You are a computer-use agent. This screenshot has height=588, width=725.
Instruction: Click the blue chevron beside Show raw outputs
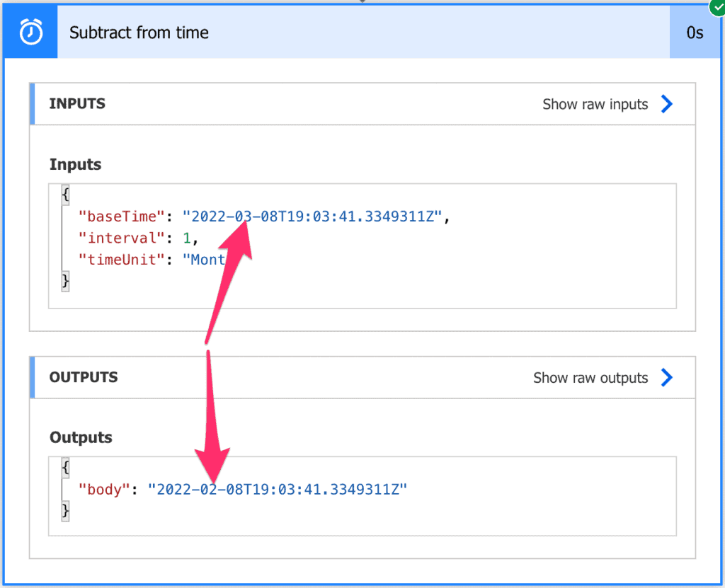point(666,377)
